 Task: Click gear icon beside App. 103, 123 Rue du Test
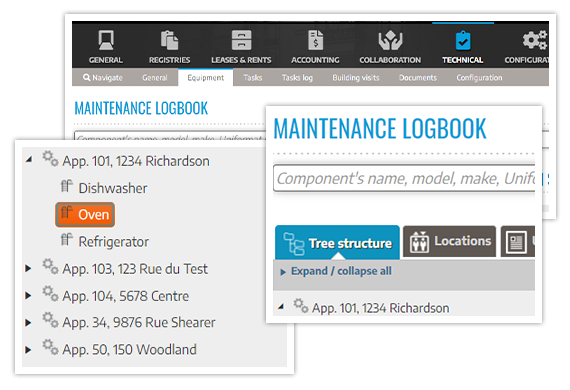click(50, 266)
